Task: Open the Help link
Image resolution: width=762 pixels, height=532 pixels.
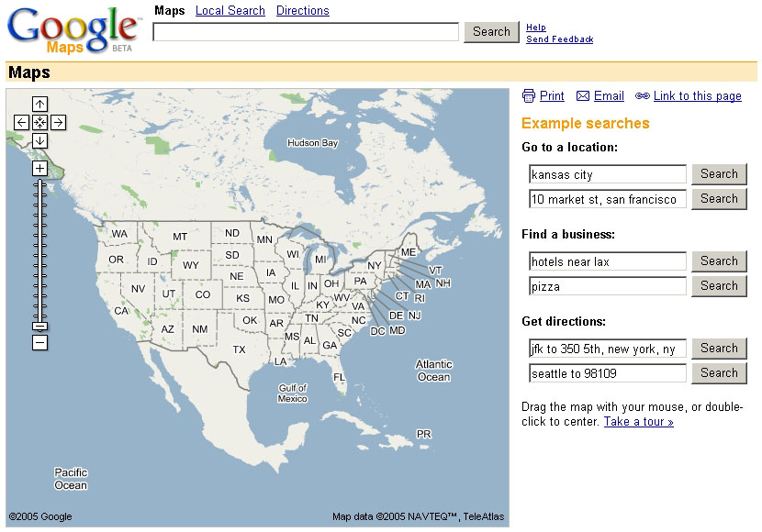Action: click(536, 28)
